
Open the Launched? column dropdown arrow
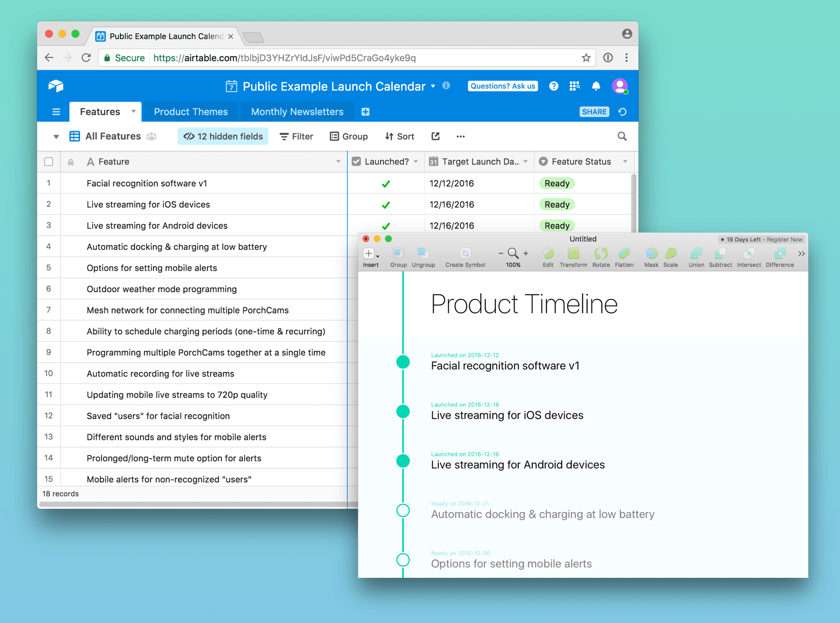point(416,162)
